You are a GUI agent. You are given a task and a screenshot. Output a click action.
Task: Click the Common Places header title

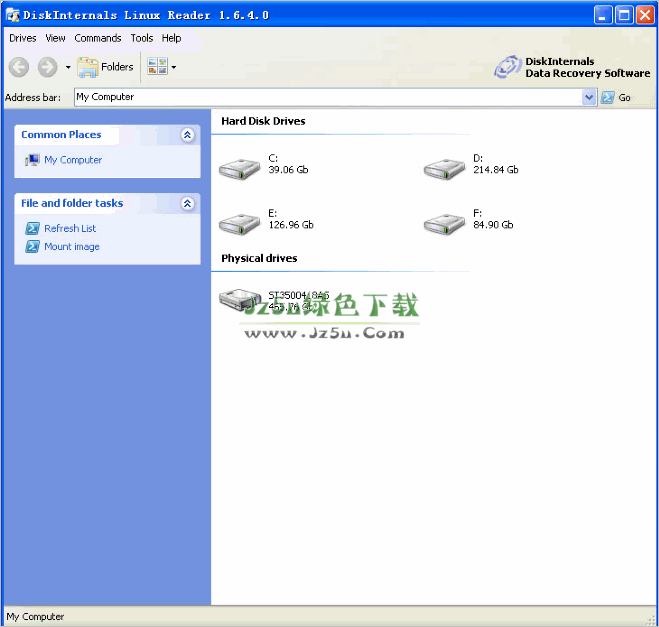tap(61, 134)
